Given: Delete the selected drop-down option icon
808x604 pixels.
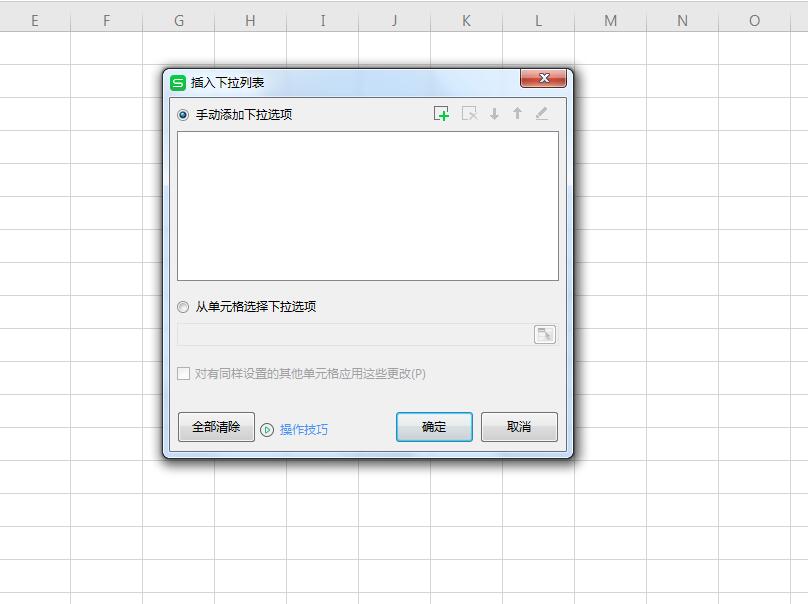Looking at the screenshot, I should (x=467, y=113).
